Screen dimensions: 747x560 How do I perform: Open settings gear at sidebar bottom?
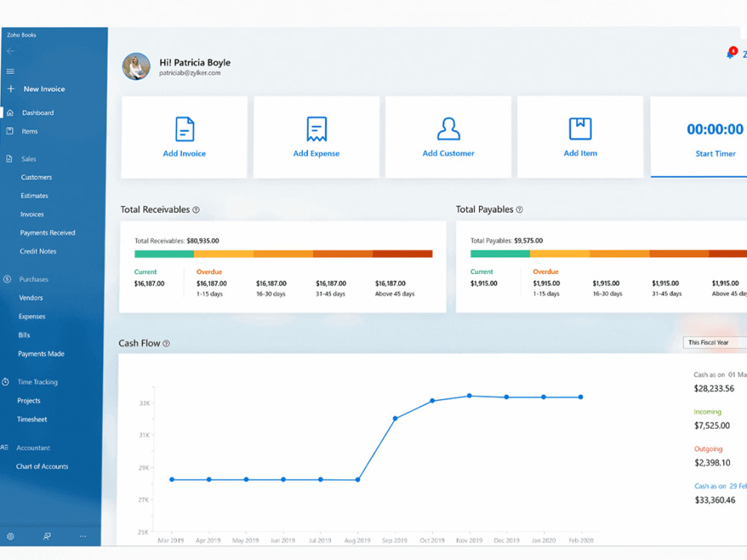point(10,536)
